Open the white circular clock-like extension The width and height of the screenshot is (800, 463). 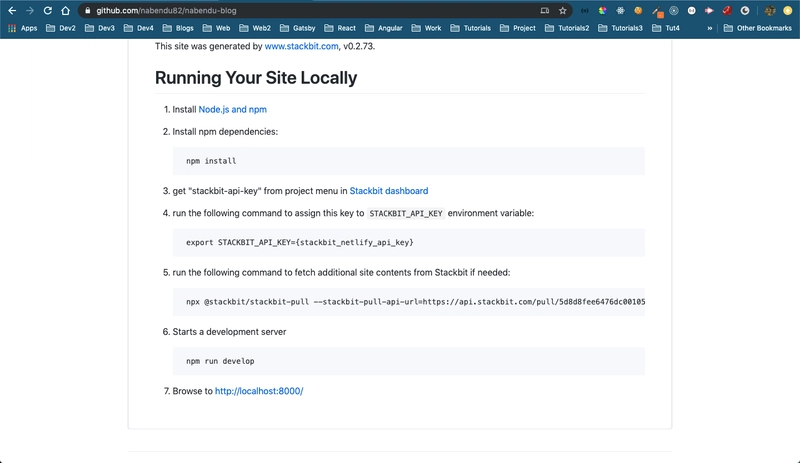point(745,10)
